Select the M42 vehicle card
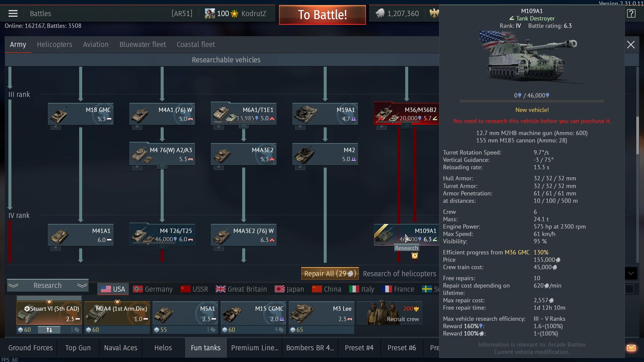This screenshot has height=362, width=644. 325,154
